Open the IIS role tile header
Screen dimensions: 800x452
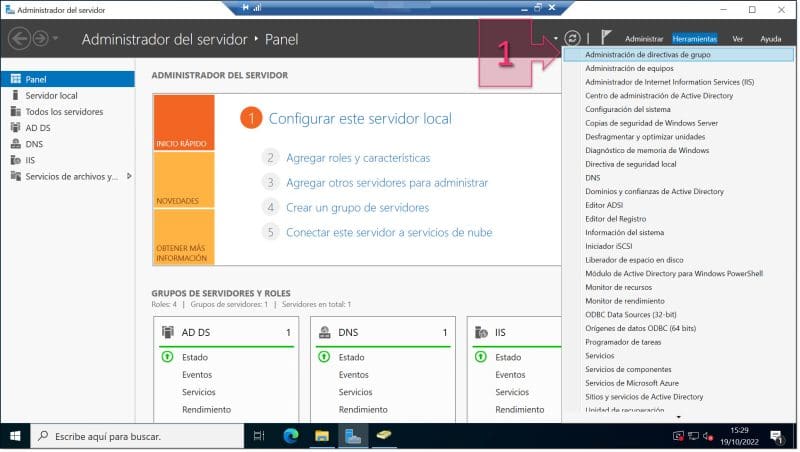515,332
